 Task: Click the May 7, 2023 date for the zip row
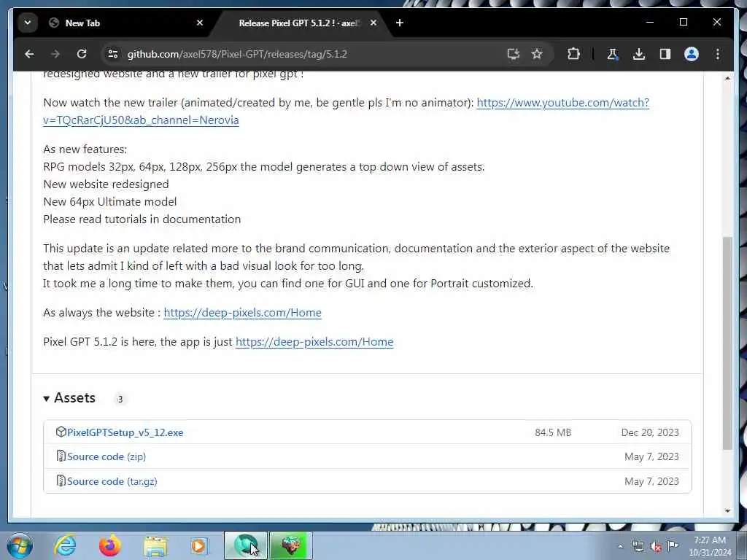point(651,456)
